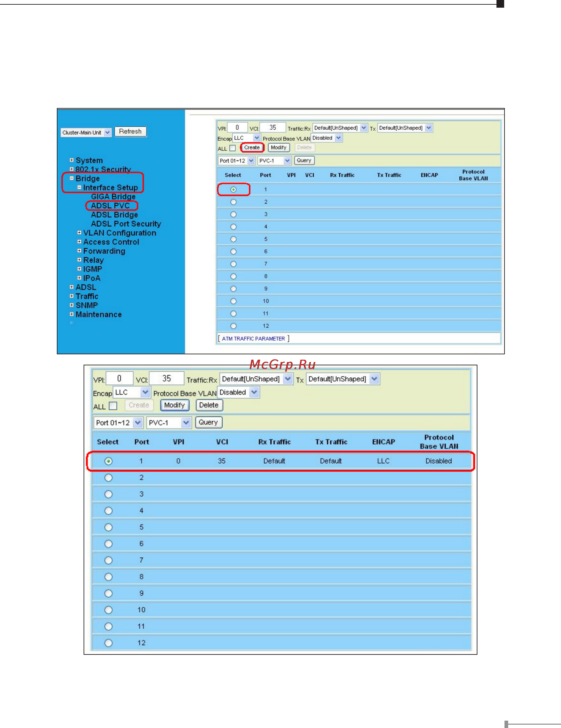Open the GIGA Bridge page
This screenshot has width=561, height=728.
113,197
